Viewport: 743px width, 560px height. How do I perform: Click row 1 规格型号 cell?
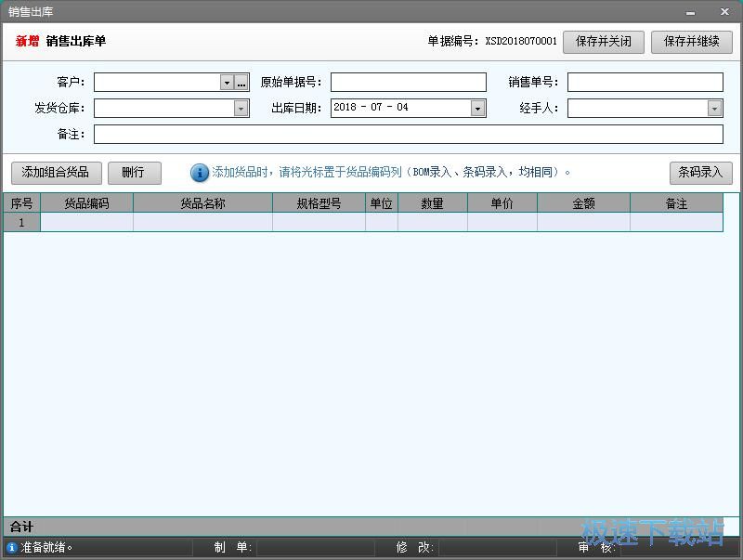319,222
